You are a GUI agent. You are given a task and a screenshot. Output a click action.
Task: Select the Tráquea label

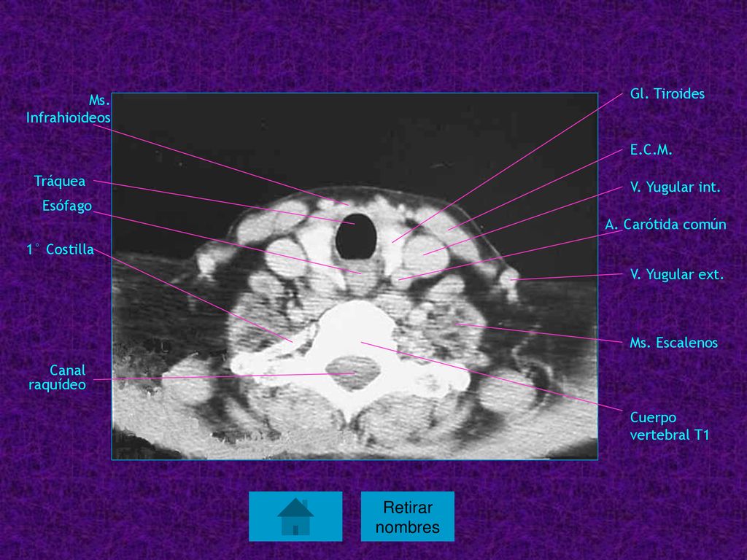[x=60, y=182]
